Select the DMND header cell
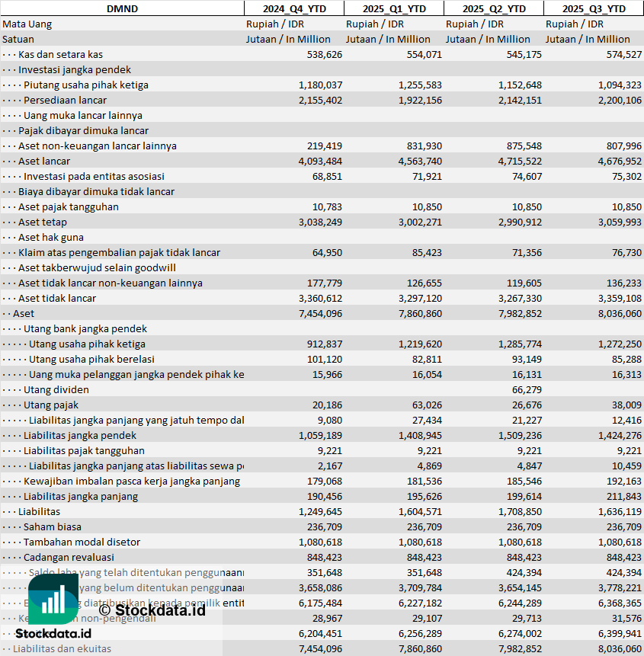This screenshot has height=656, width=644. coord(122,8)
